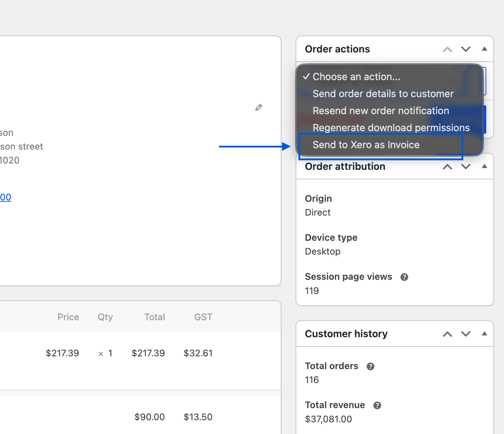Select 'Resend new order notification'
The width and height of the screenshot is (504, 434).
[390, 111]
